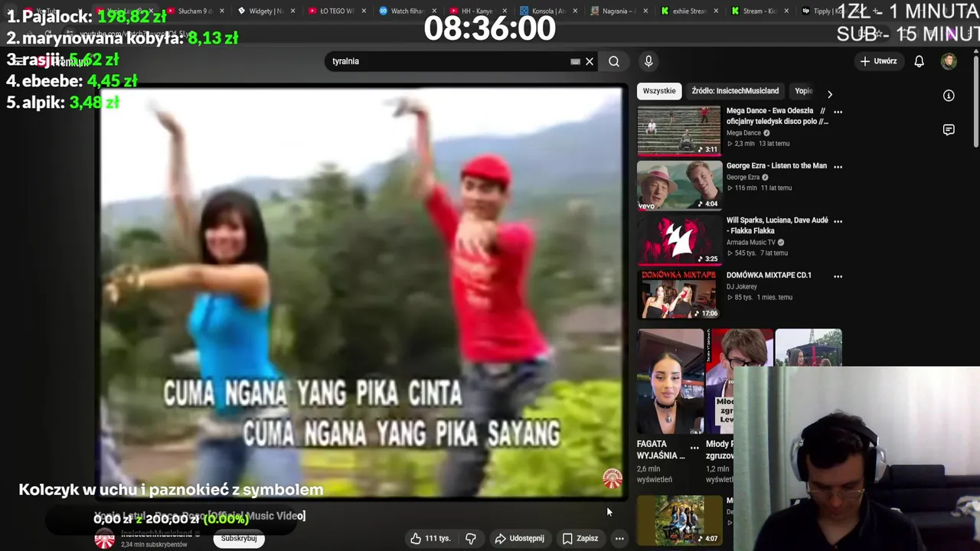Click 111 tys. like count

[x=437, y=538]
